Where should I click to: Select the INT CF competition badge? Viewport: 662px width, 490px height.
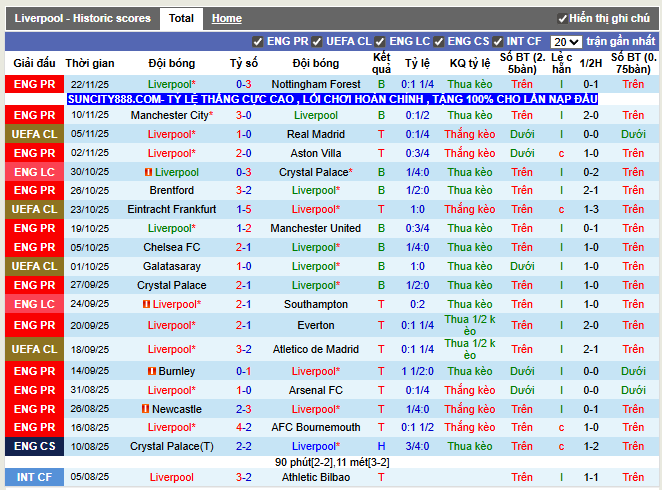35,477
